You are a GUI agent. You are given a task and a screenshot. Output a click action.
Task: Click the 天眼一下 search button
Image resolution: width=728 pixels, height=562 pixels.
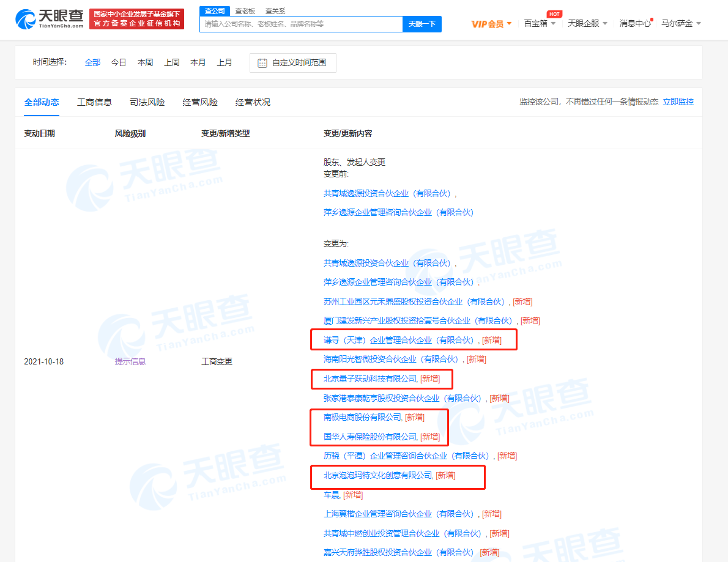[x=422, y=24]
